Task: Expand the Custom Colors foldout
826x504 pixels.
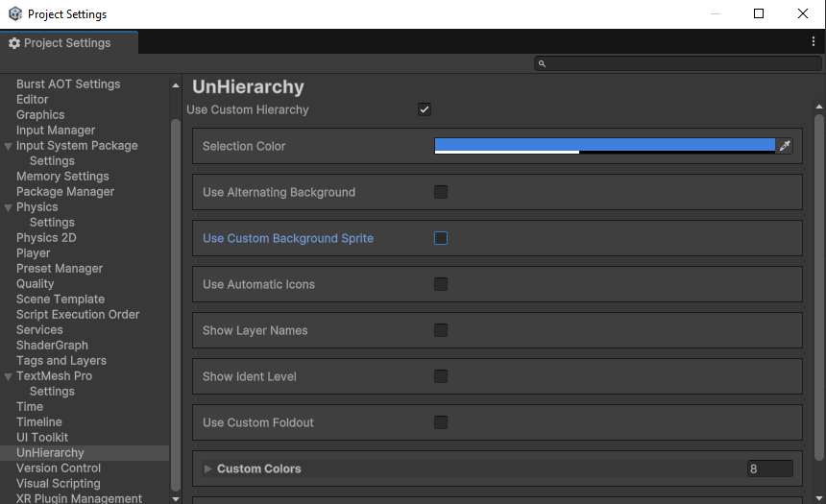Action: pos(208,468)
